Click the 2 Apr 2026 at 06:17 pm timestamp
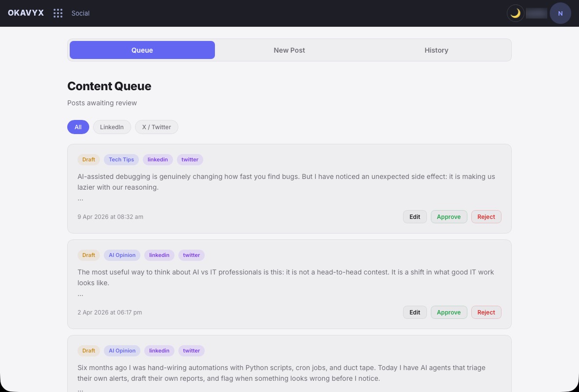Image resolution: width=579 pixels, height=392 pixels. point(110,312)
